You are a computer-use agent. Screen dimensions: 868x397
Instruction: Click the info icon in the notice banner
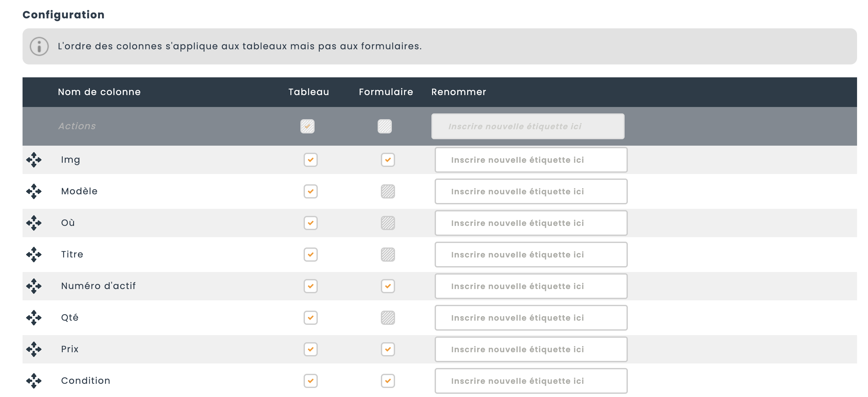(x=39, y=46)
